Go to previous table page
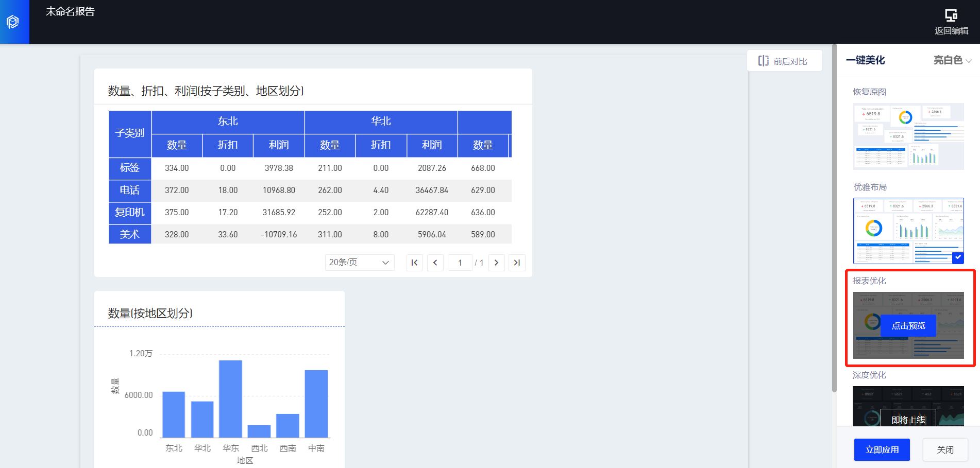The height and width of the screenshot is (468, 980). point(435,263)
